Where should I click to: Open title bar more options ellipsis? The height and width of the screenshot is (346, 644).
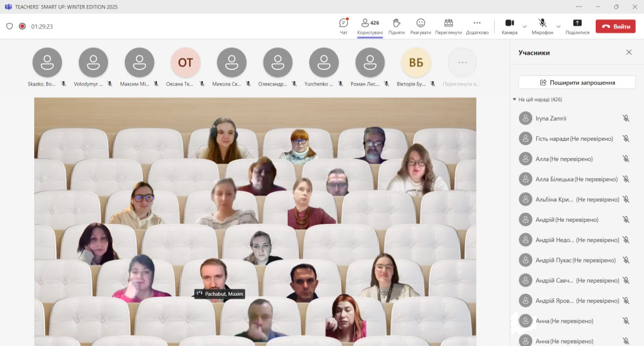[x=579, y=7]
